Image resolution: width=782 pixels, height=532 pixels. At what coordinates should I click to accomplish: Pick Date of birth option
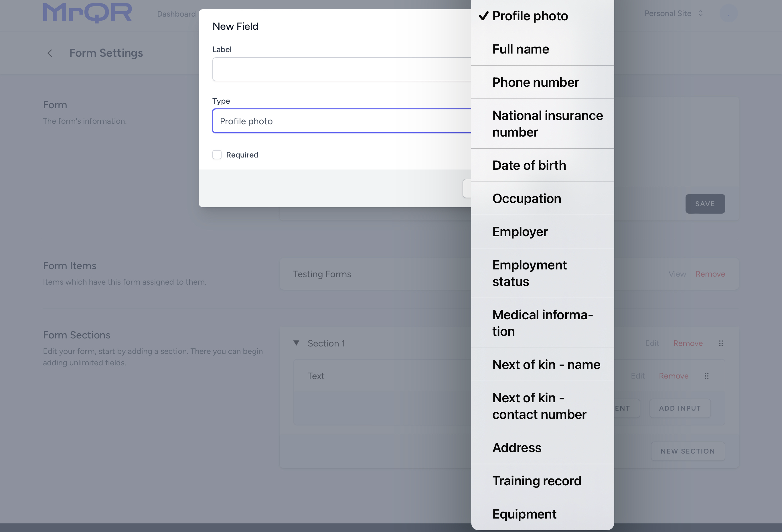point(542,165)
